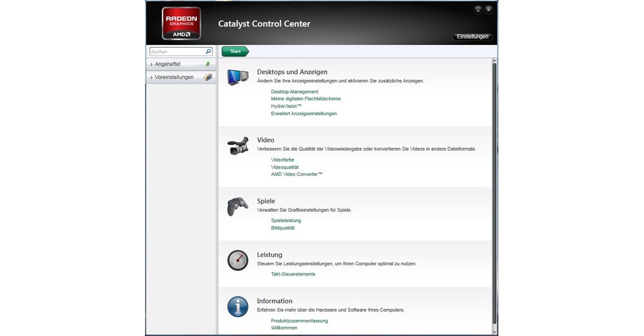Open Erweitert Anzeigeeinstellungen link
This screenshot has width=644, height=336.
click(x=303, y=113)
